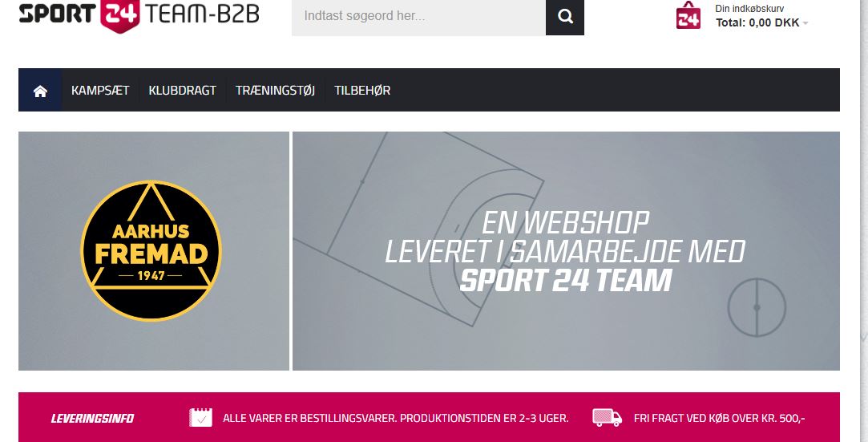Click the calendar checkmark icon in delivery bar

click(200, 417)
